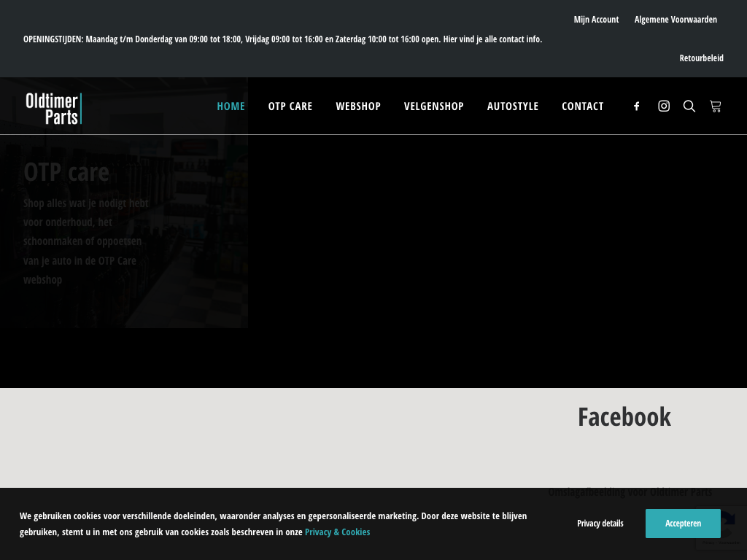The image size is (747, 560).
Task: Open the shopping cart icon
Action: [x=716, y=106]
